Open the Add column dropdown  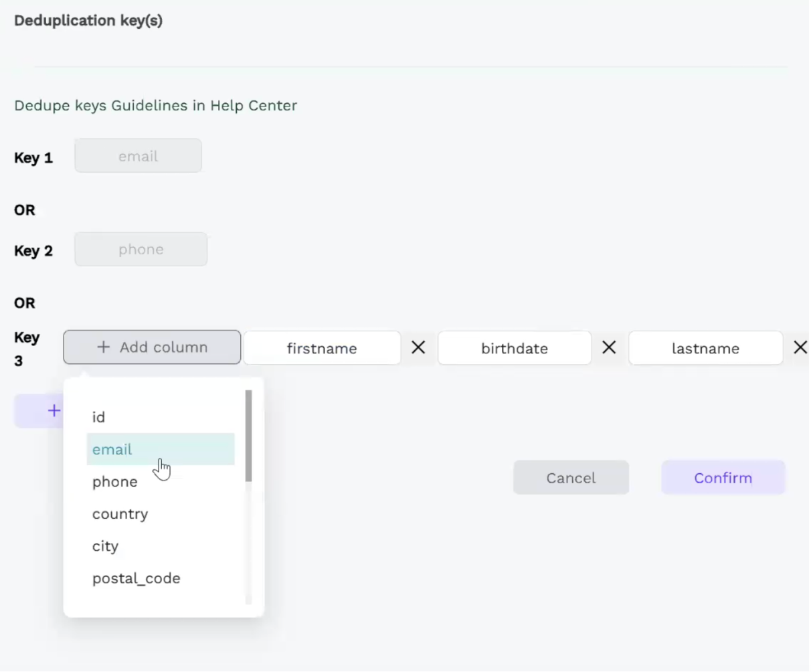click(152, 347)
